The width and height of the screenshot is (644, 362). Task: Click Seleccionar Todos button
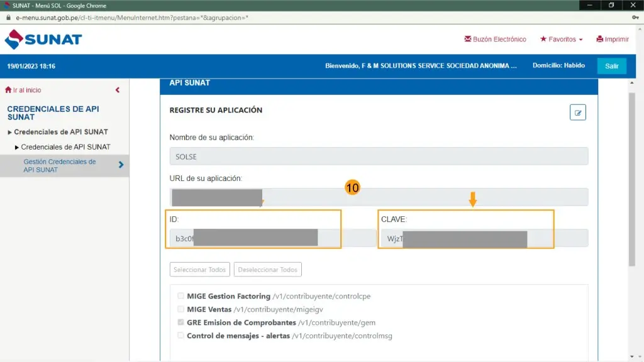click(199, 270)
